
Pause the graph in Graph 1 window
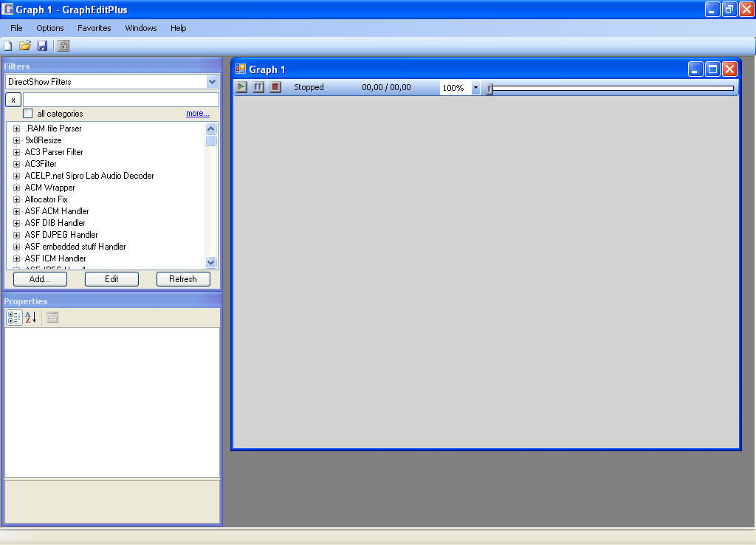[x=258, y=87]
